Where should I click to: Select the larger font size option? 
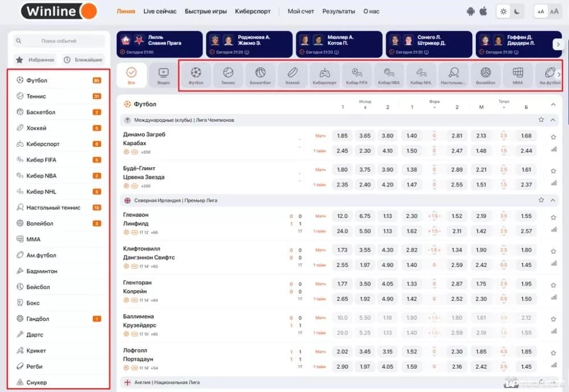[x=554, y=11]
